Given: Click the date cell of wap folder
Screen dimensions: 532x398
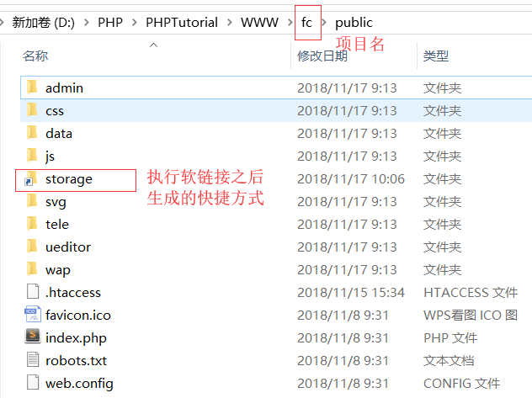Looking at the screenshot, I should point(347,270).
